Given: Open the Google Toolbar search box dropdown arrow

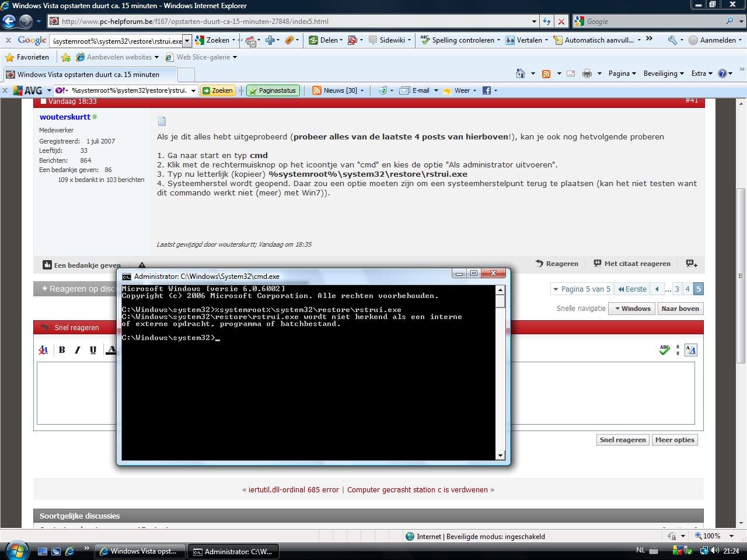Looking at the screenshot, I should pos(187,41).
